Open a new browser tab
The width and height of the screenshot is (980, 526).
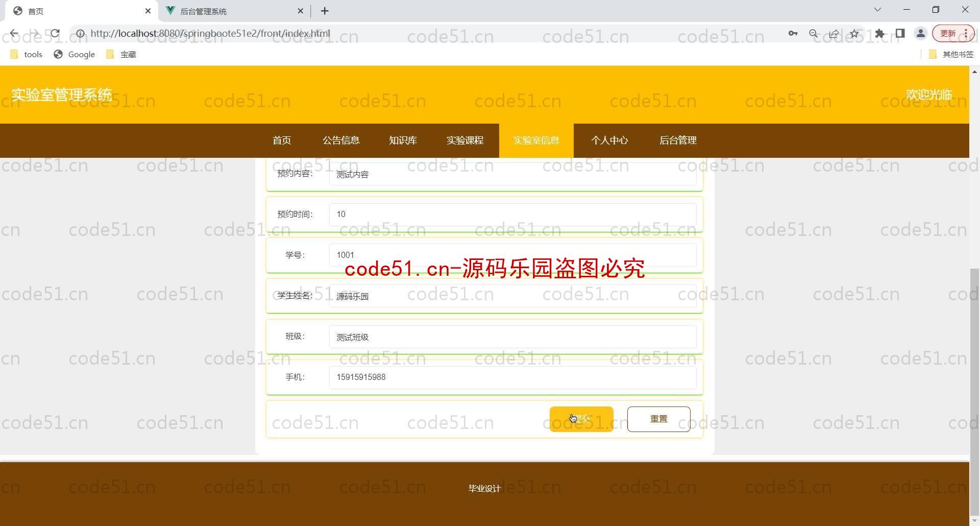[x=325, y=11]
